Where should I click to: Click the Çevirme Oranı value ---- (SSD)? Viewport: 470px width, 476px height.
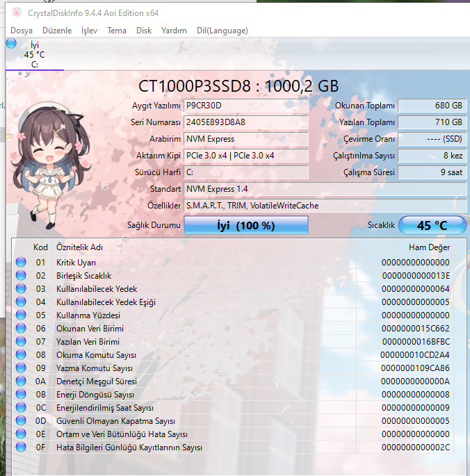432,139
